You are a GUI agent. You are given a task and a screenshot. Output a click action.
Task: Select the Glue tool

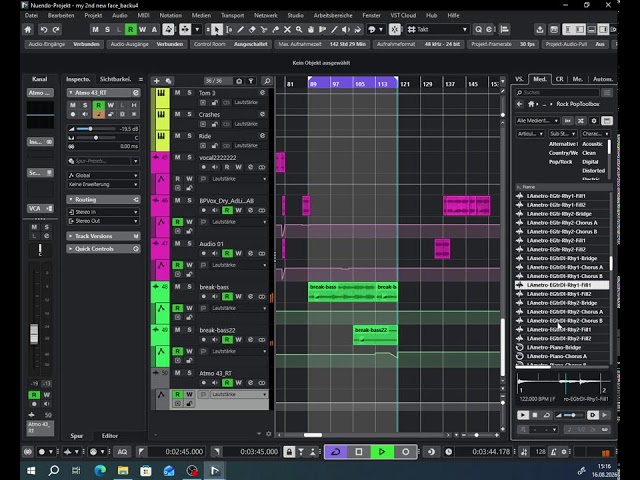[276, 29]
